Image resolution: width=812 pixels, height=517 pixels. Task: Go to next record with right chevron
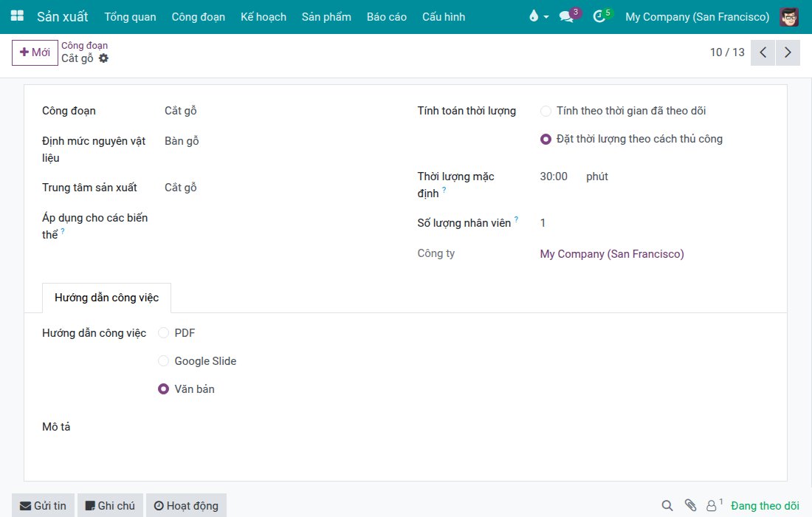pyautogui.click(x=788, y=52)
